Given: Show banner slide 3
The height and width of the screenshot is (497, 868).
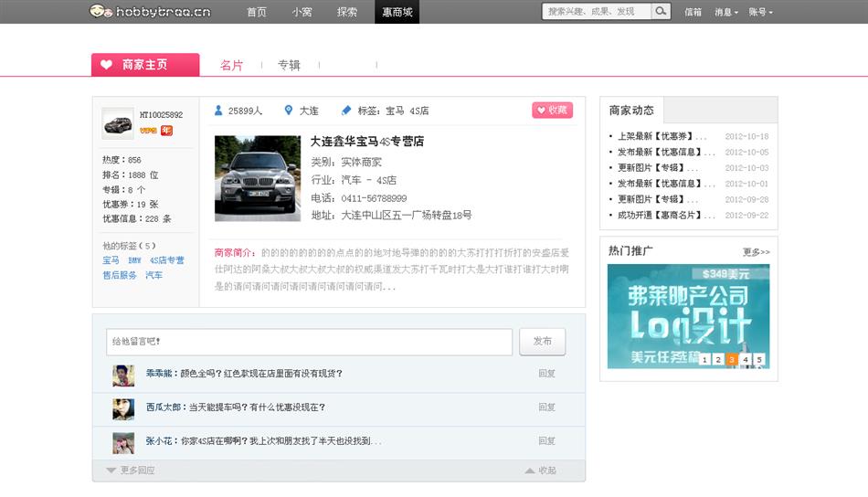Looking at the screenshot, I should pos(732,359).
